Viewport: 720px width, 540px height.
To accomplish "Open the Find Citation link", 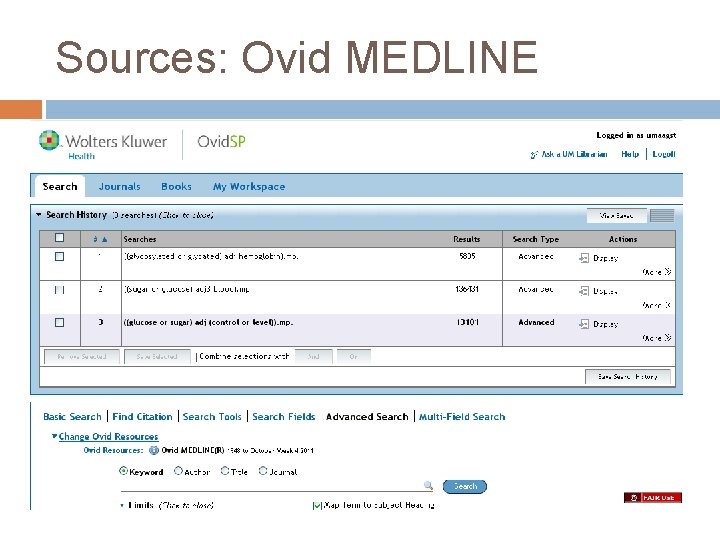I will pyautogui.click(x=142, y=416).
